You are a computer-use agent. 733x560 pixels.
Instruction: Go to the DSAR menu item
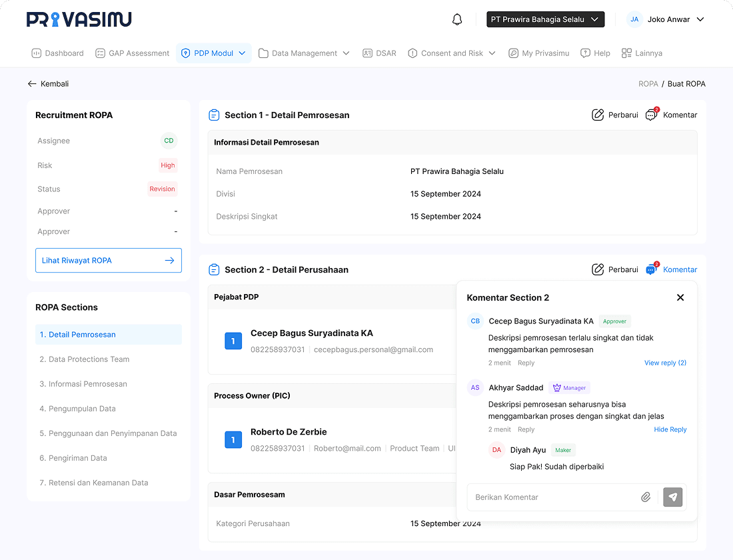click(379, 53)
